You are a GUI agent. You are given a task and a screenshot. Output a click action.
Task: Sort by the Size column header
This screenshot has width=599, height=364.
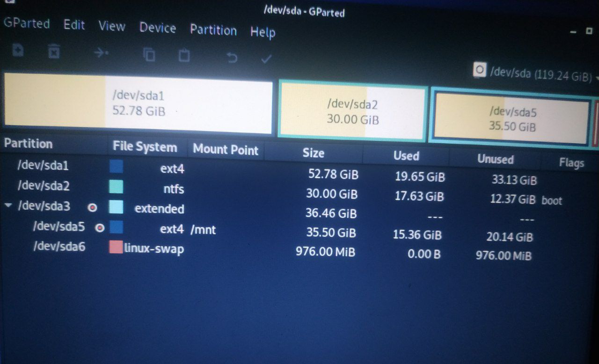(x=314, y=153)
